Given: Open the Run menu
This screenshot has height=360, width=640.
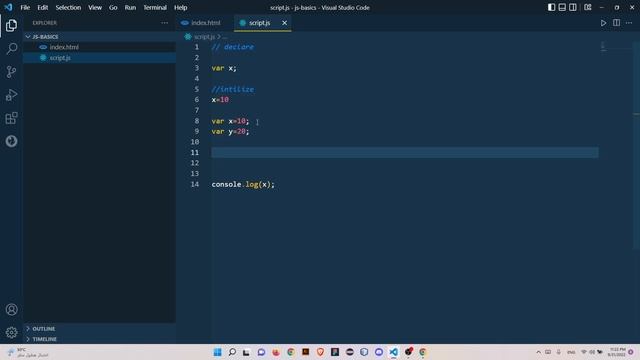Looking at the screenshot, I should (130, 7).
